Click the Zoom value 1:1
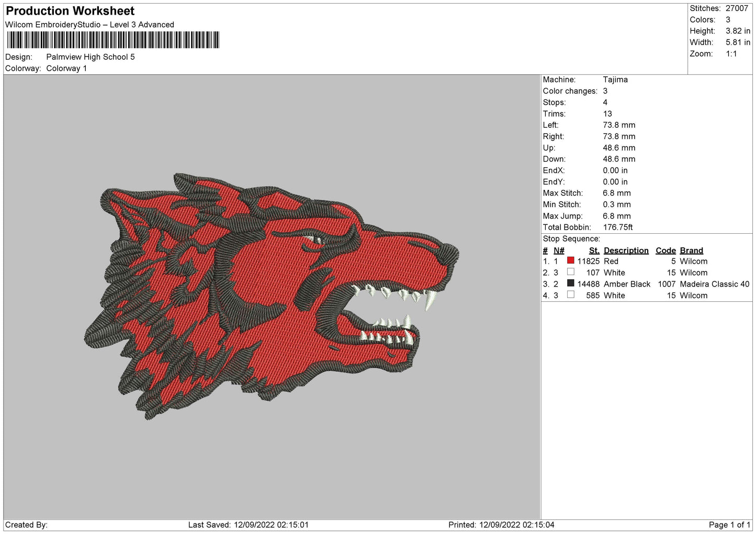The height and width of the screenshot is (534, 756). [731, 54]
